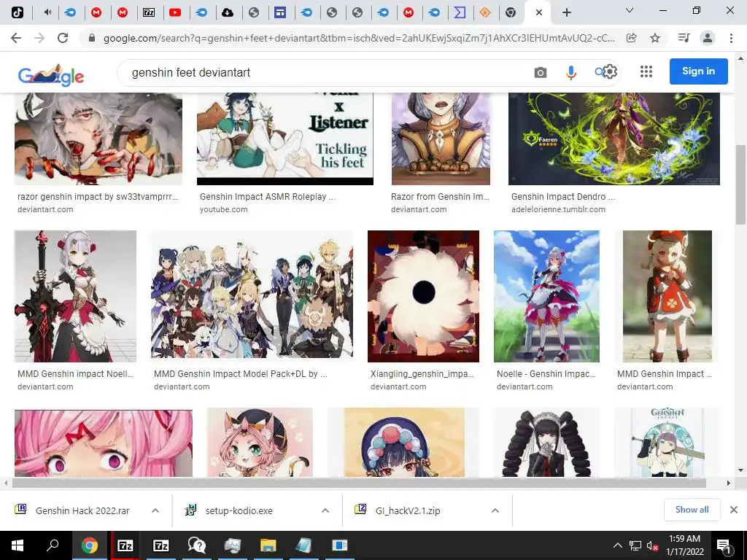
Task: View site information lock icon
Action: [92, 38]
